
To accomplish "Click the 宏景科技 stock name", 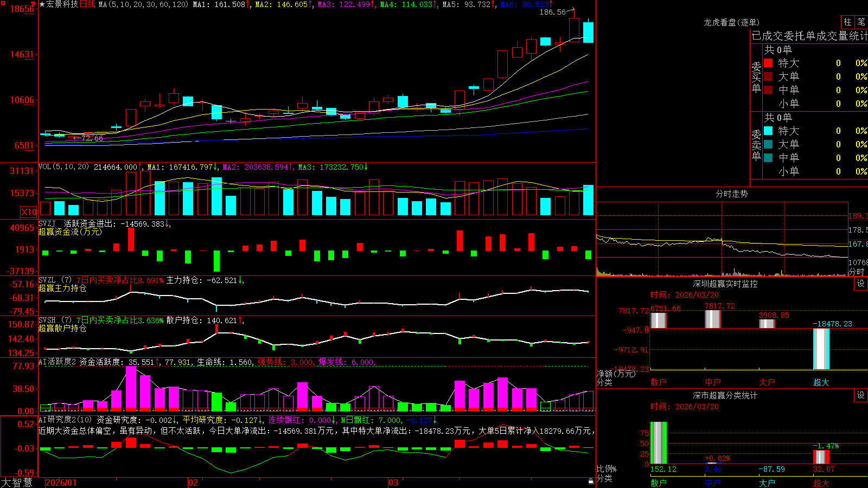I will point(62,4).
